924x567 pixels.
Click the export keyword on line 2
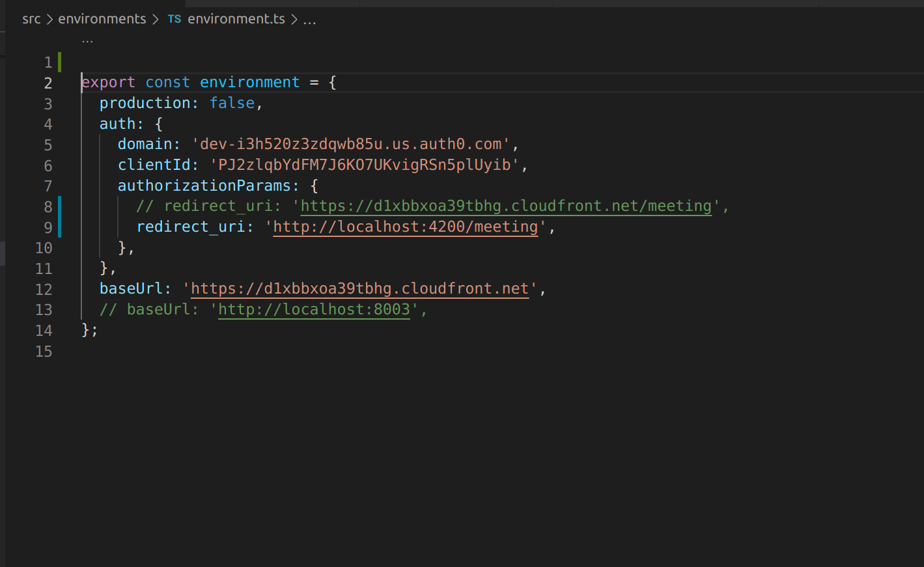click(x=107, y=82)
